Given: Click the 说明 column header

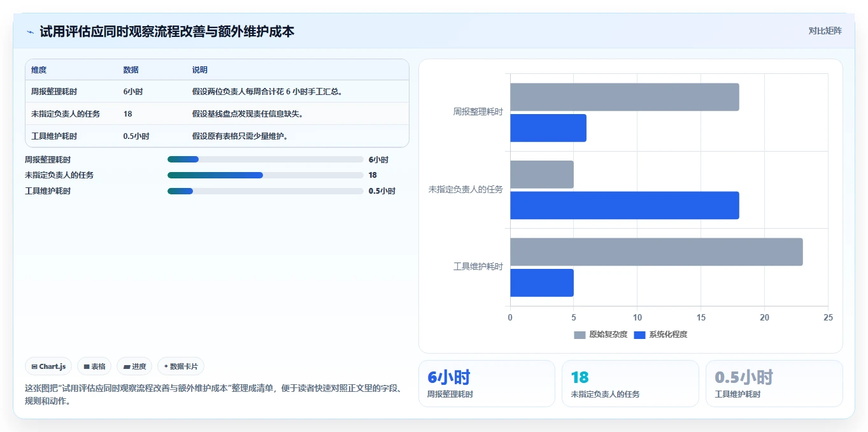Looking at the screenshot, I should coord(200,70).
